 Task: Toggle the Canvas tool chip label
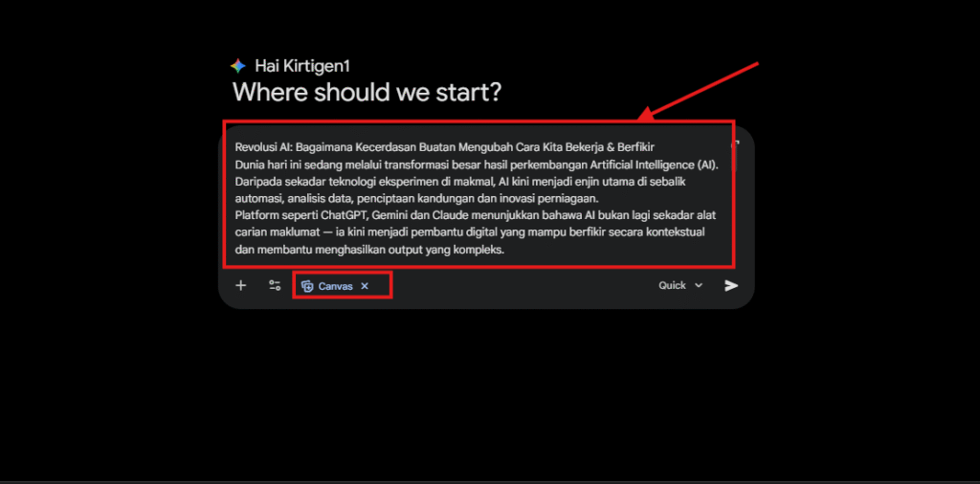click(335, 286)
